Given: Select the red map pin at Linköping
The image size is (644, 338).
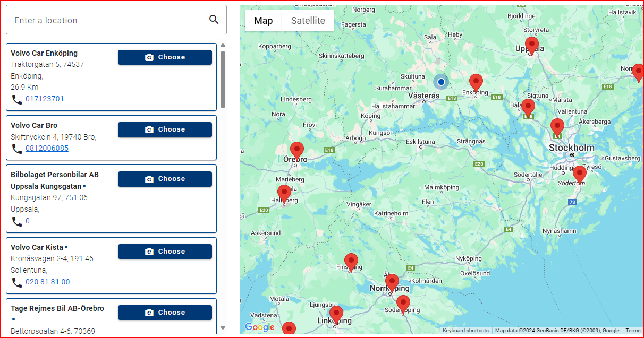Looking at the screenshot, I should point(336,315).
